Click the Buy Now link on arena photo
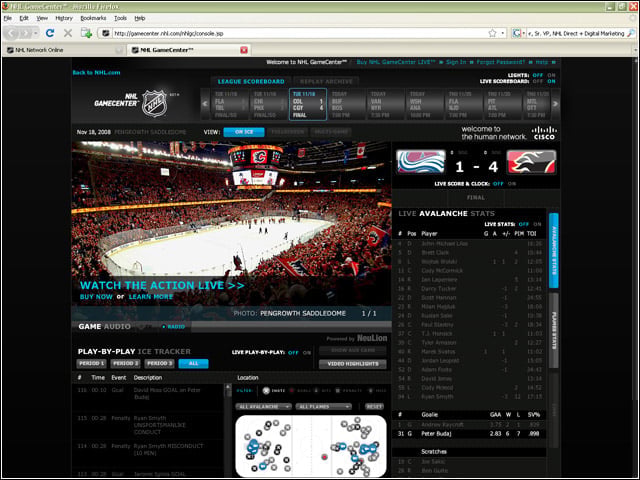Viewport: 640px width, 480px height. click(x=96, y=297)
